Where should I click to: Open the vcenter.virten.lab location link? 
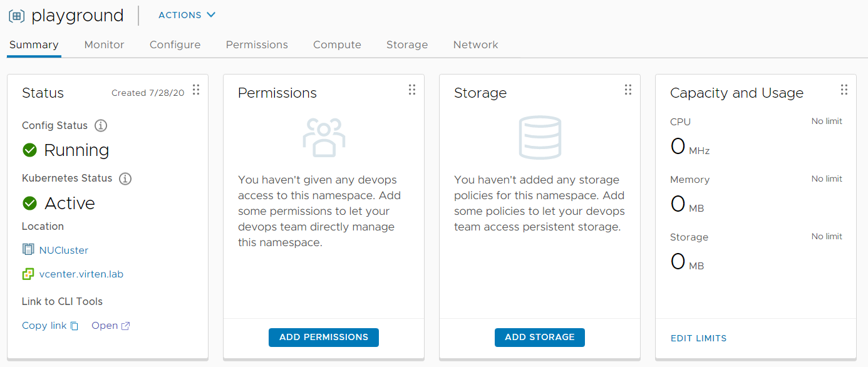click(x=81, y=274)
